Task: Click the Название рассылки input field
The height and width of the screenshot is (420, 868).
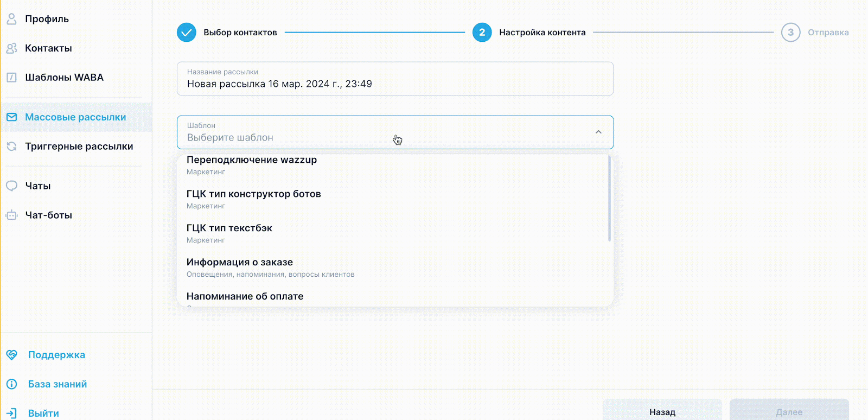Action: (395, 79)
